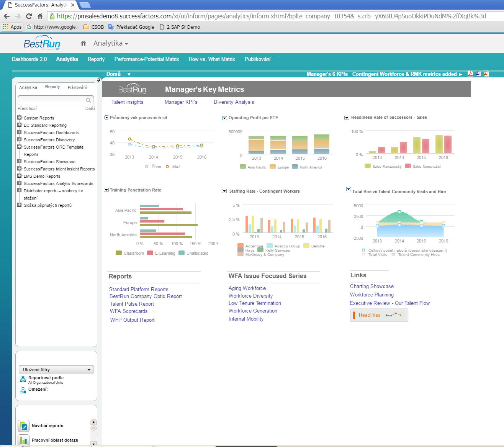
Task: Open the Aging Workforce link
Action: tap(247, 288)
